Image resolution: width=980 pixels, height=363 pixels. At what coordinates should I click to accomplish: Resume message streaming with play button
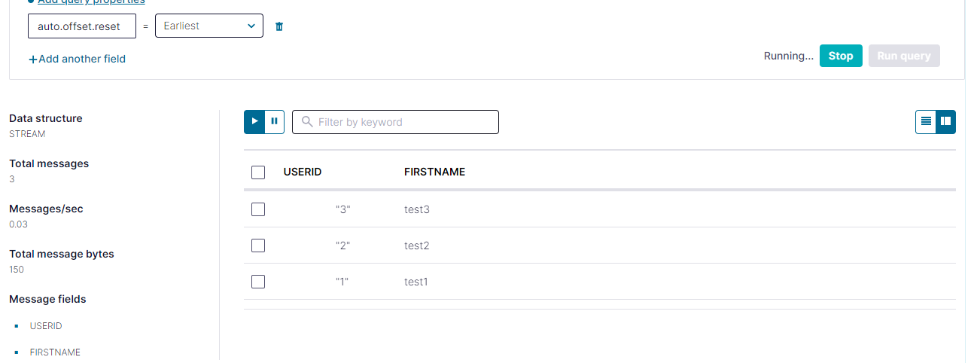tap(254, 121)
